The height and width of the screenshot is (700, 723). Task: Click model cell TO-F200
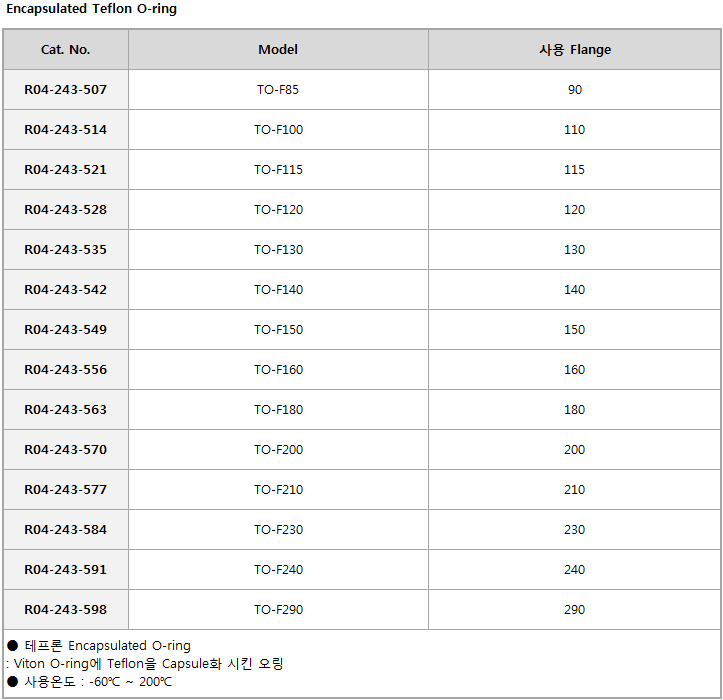pos(278,450)
